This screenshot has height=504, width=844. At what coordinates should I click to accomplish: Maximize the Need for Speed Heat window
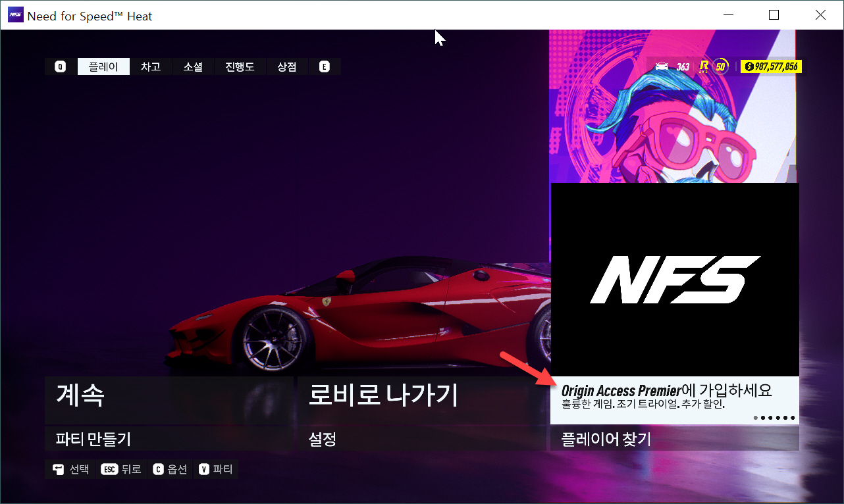(774, 15)
